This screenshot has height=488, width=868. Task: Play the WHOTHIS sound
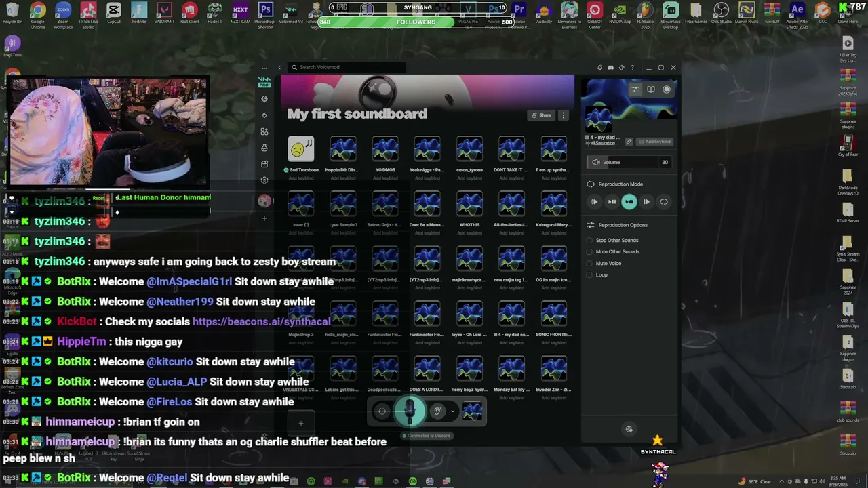[469, 204]
